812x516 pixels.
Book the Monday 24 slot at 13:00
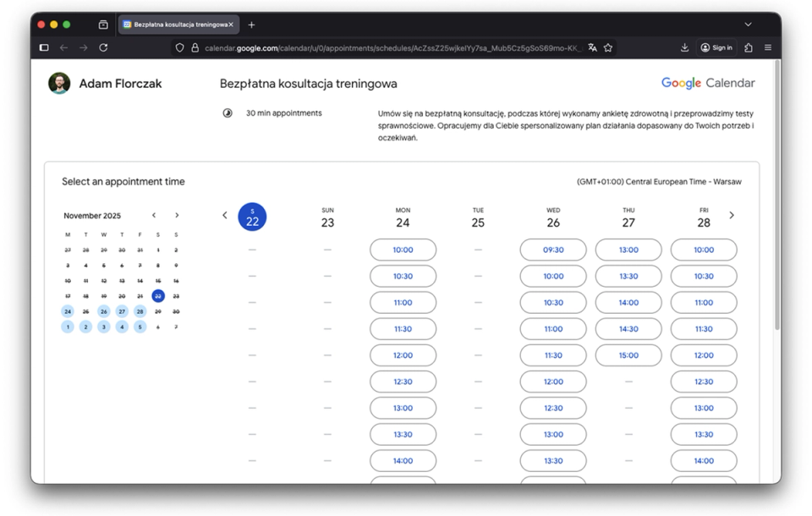[403, 409]
